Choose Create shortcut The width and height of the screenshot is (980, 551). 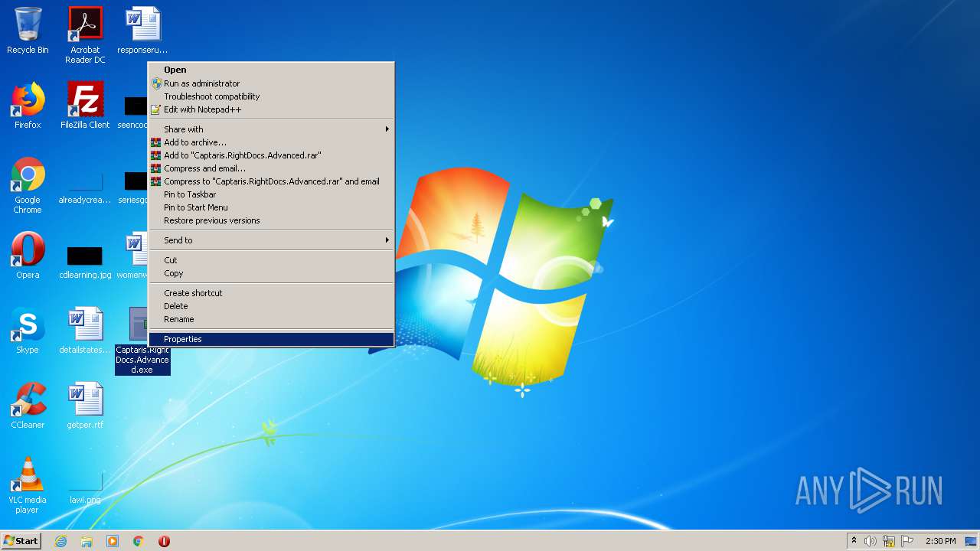(271, 293)
